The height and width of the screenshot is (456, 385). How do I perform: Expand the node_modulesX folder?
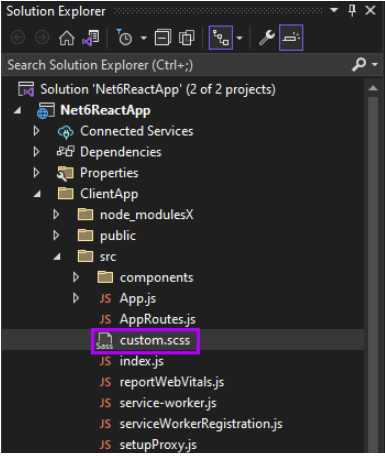(x=56, y=215)
